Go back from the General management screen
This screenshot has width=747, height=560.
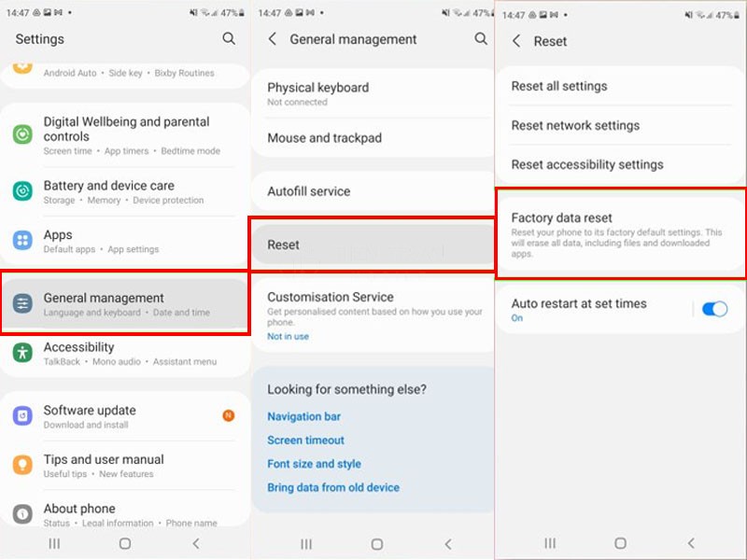tap(273, 39)
